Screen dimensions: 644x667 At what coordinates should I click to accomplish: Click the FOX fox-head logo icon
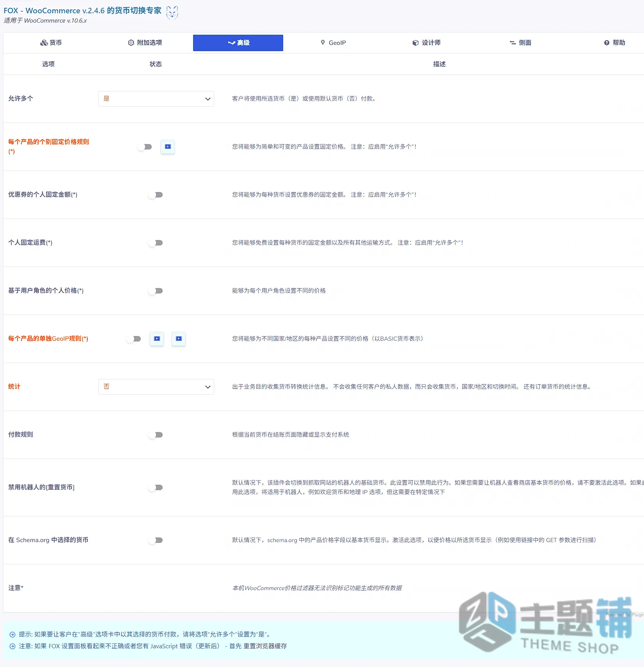(172, 13)
